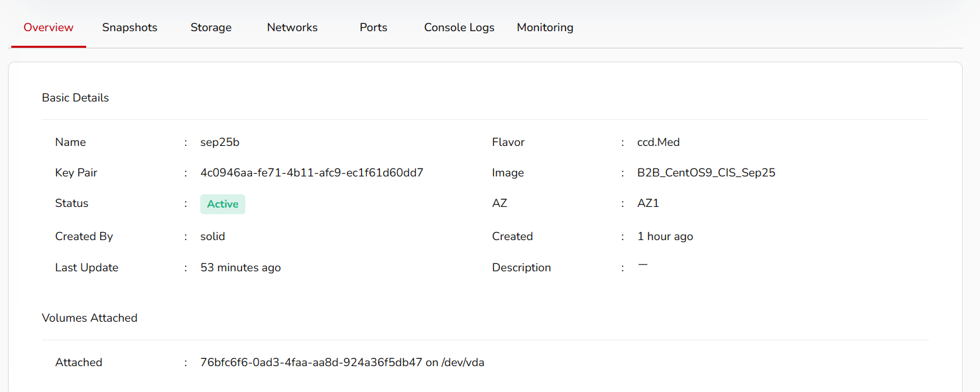The width and height of the screenshot is (980, 392).
Task: Click the Basic Details section heading
Action: 75,98
